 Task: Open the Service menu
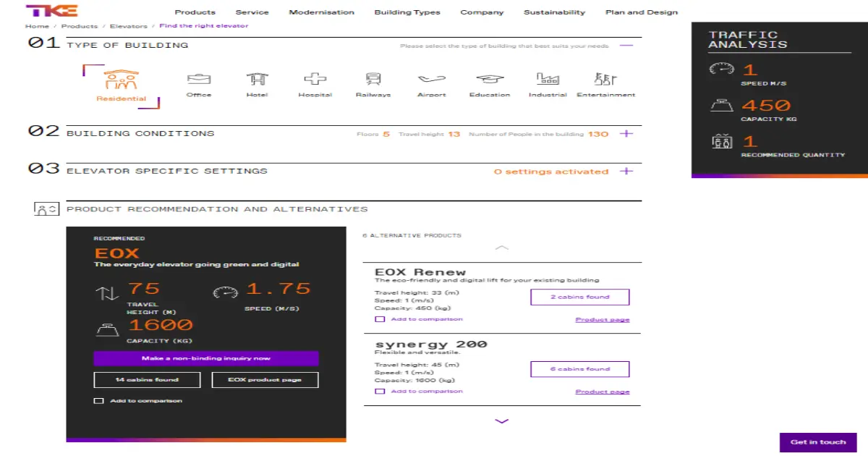tap(252, 12)
